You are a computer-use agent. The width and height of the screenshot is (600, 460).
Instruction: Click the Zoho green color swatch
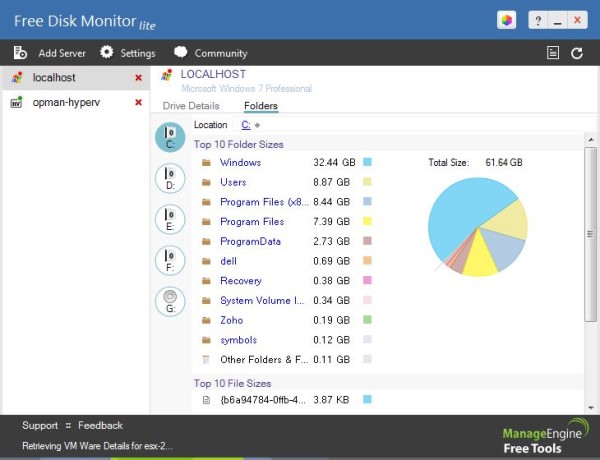tap(367, 320)
